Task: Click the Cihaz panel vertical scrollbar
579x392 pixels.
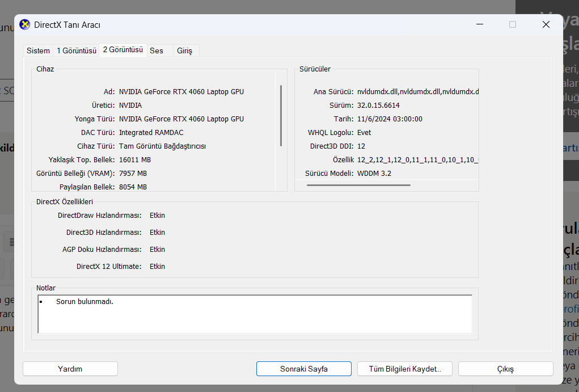Action: [x=281, y=116]
